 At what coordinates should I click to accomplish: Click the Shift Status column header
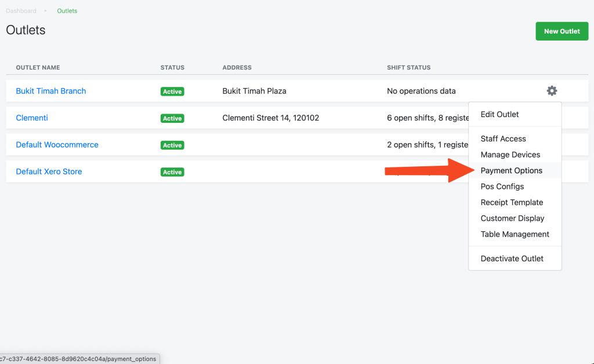coord(408,68)
